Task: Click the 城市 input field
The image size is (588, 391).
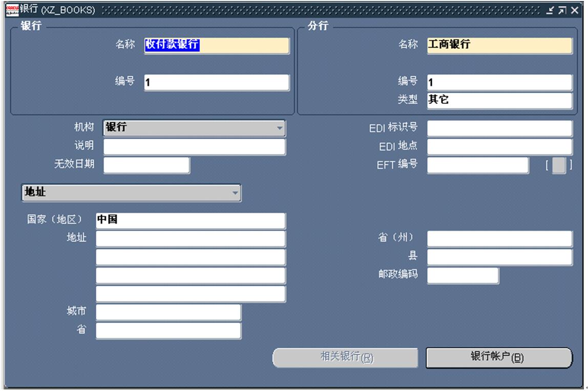Action: [x=168, y=312]
